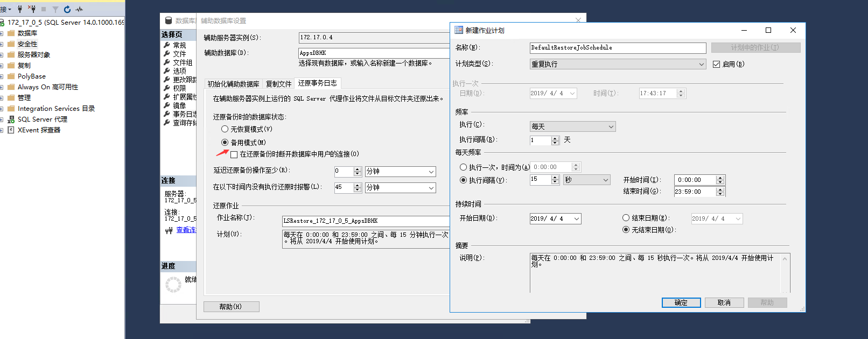This screenshot has height=339, width=868.
Task: Click the connect plug icon in Object Explorer toolbar
Action: 20,9
